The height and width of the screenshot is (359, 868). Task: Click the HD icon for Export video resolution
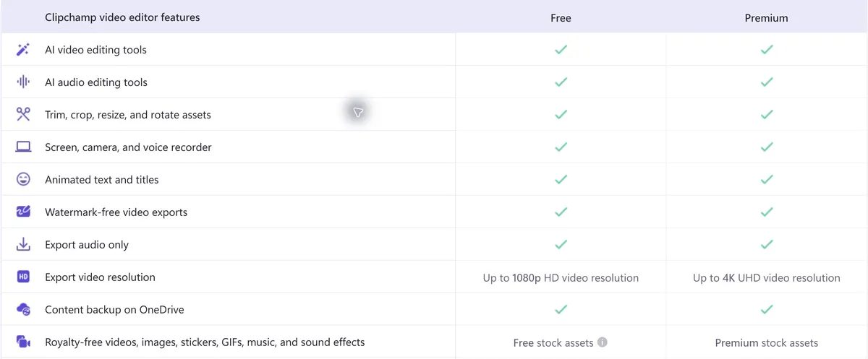click(23, 277)
